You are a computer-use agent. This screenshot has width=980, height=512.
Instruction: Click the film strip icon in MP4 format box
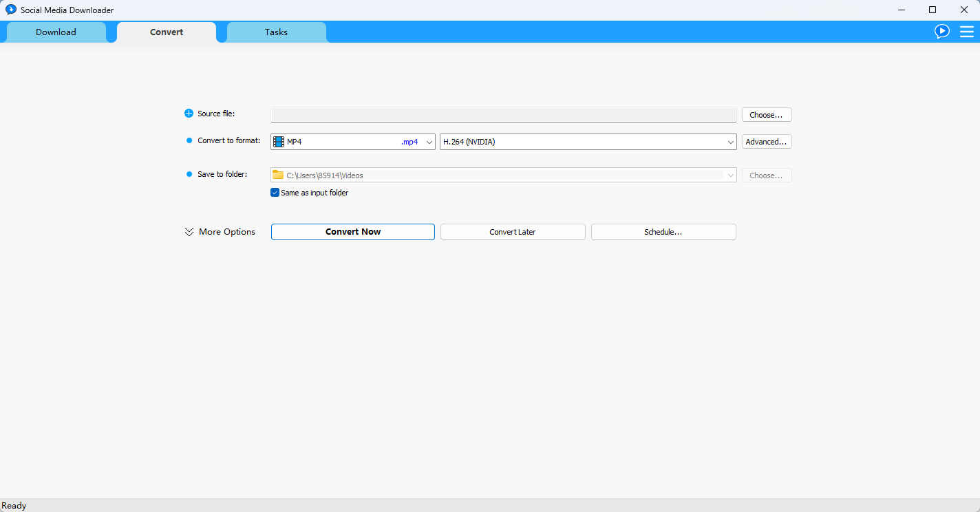279,142
